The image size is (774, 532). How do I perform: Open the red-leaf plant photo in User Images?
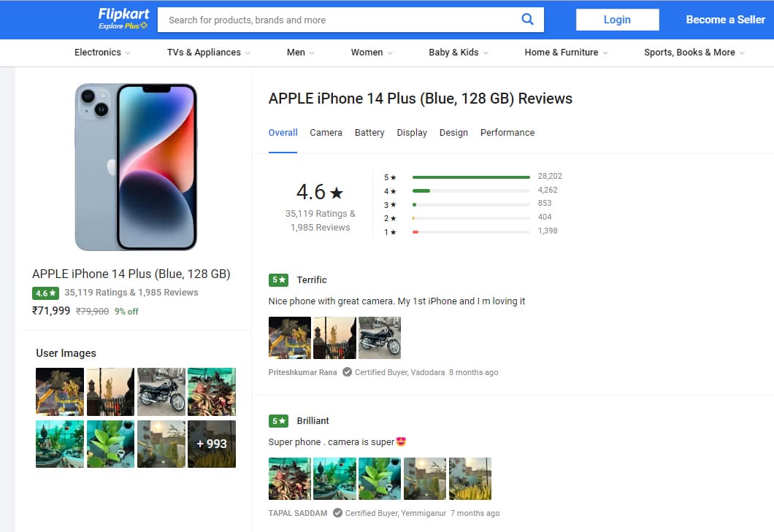tap(212, 392)
